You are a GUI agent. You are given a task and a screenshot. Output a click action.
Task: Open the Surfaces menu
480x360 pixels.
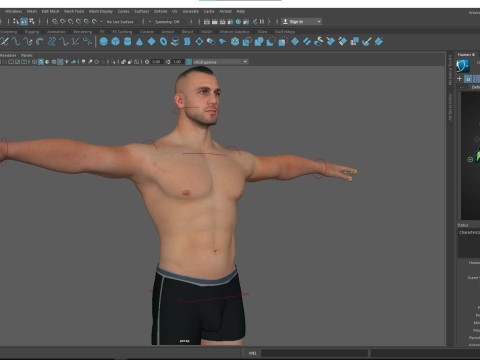(142, 11)
